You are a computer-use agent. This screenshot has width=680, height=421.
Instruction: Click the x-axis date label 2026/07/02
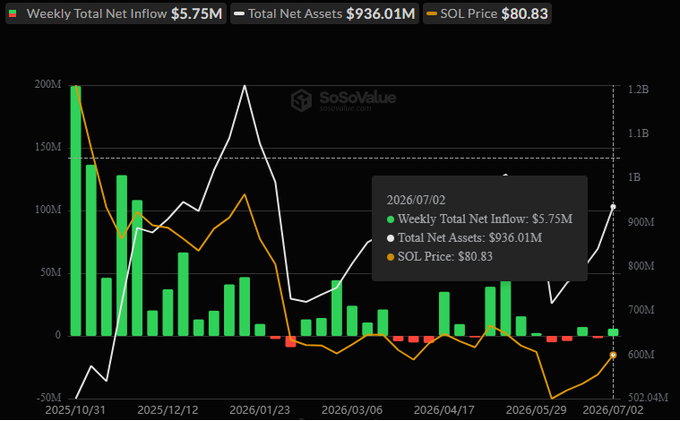(x=613, y=410)
